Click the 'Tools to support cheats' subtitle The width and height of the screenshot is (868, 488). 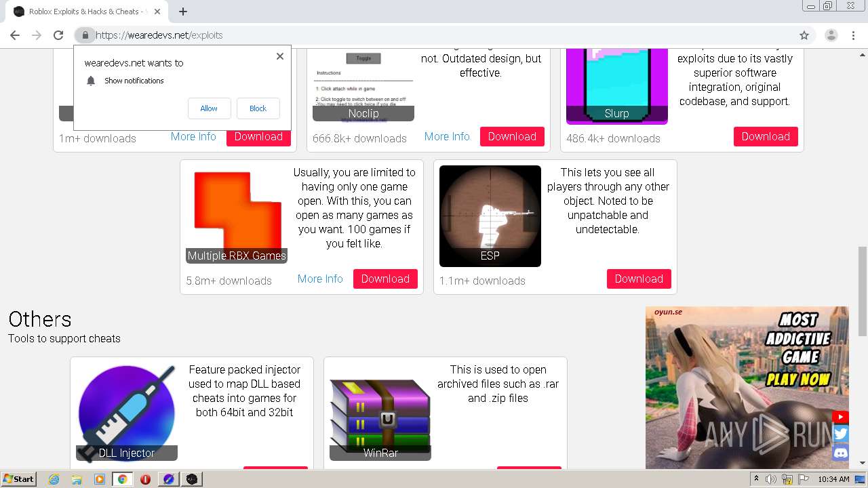[64, 338]
